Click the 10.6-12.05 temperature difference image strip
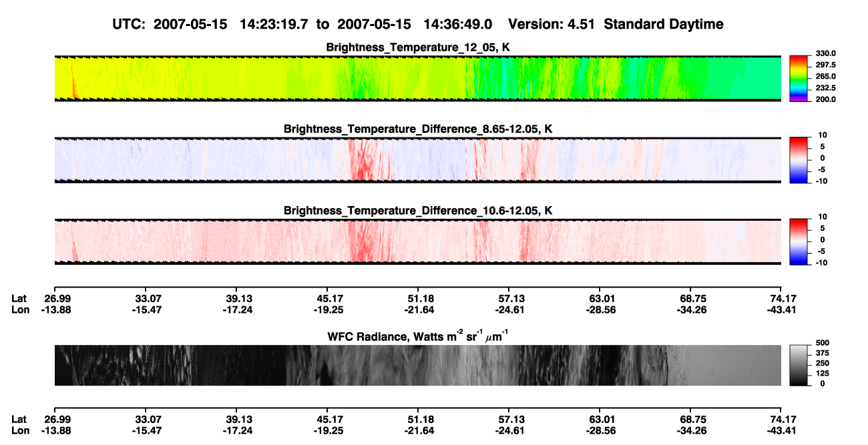Screen dimensions: 868x445 (x=418, y=242)
